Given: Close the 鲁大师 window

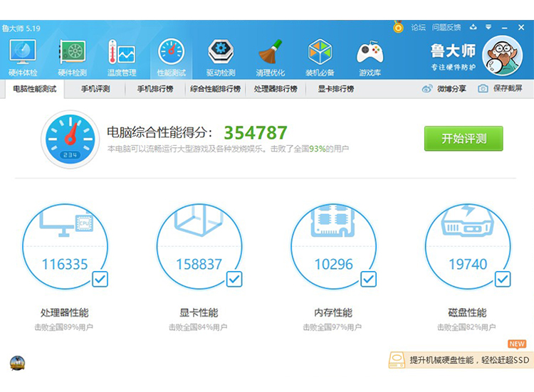Looking at the screenshot, I should (521, 27).
